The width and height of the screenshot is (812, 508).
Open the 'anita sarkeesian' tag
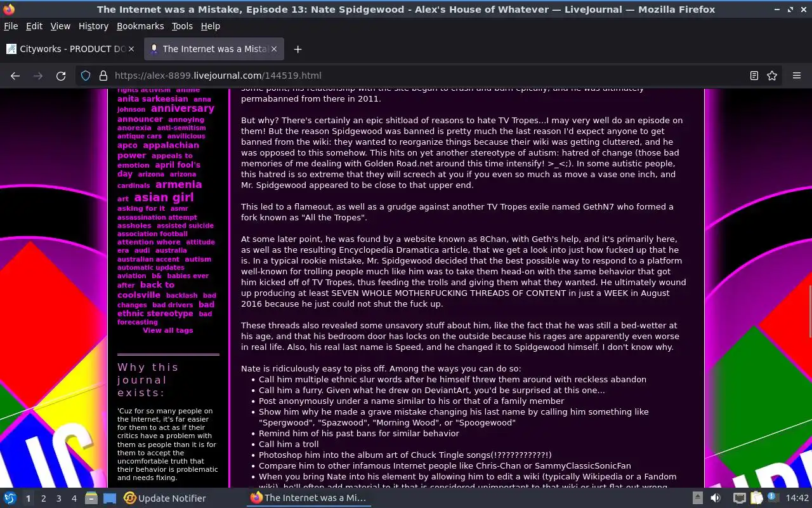(x=152, y=99)
